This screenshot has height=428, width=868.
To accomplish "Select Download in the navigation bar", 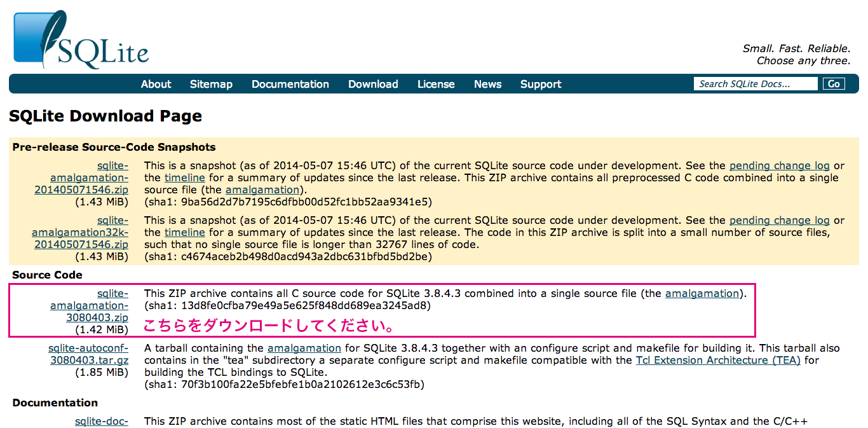I will point(373,84).
